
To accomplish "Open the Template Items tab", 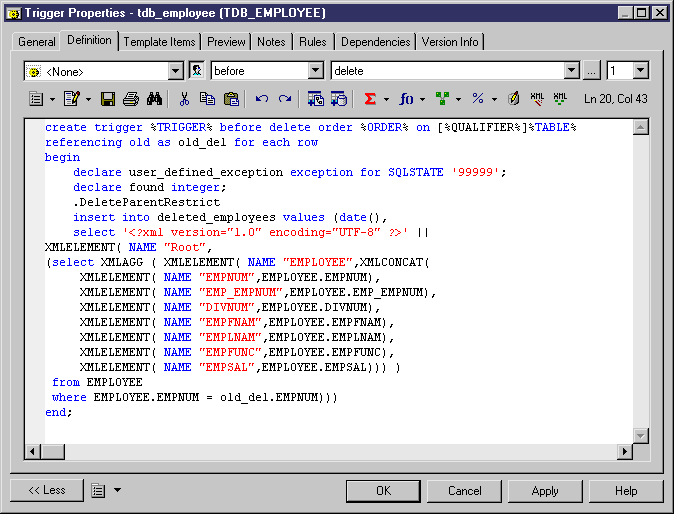I will [x=159, y=42].
